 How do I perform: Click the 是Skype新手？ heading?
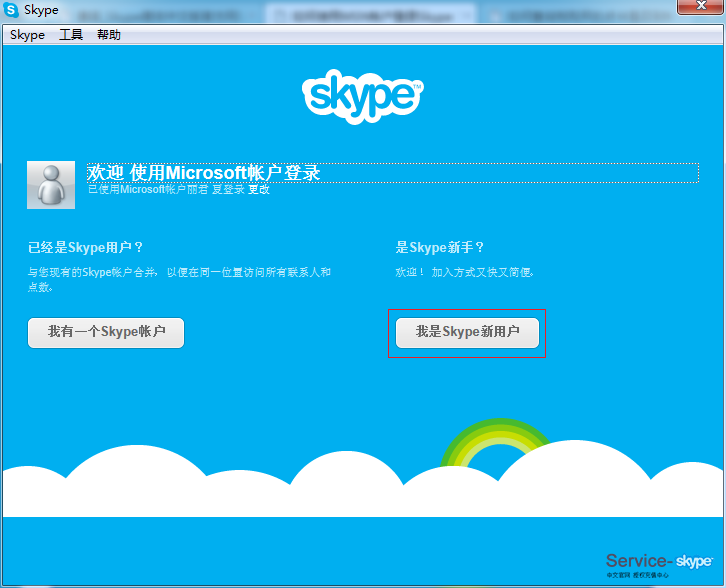440,248
